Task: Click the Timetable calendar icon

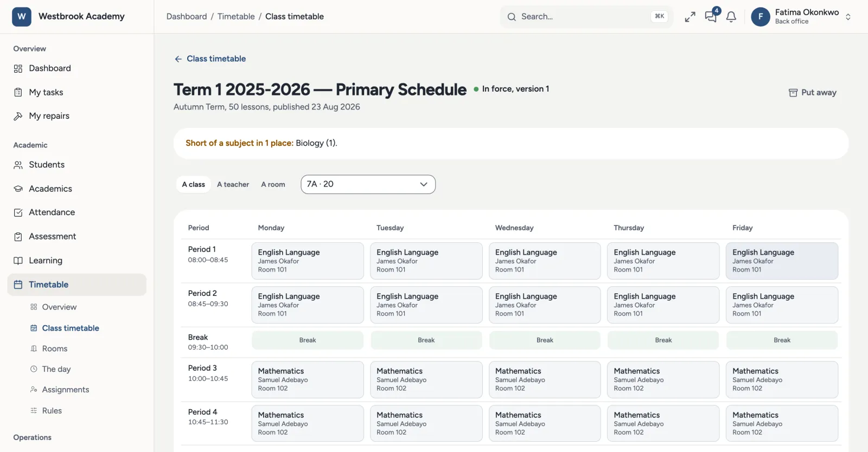Action: pos(18,285)
